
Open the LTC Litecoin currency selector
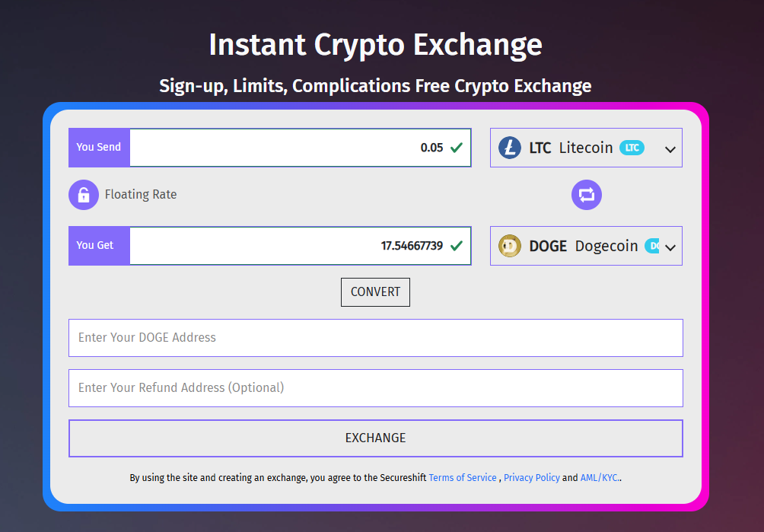coord(586,148)
